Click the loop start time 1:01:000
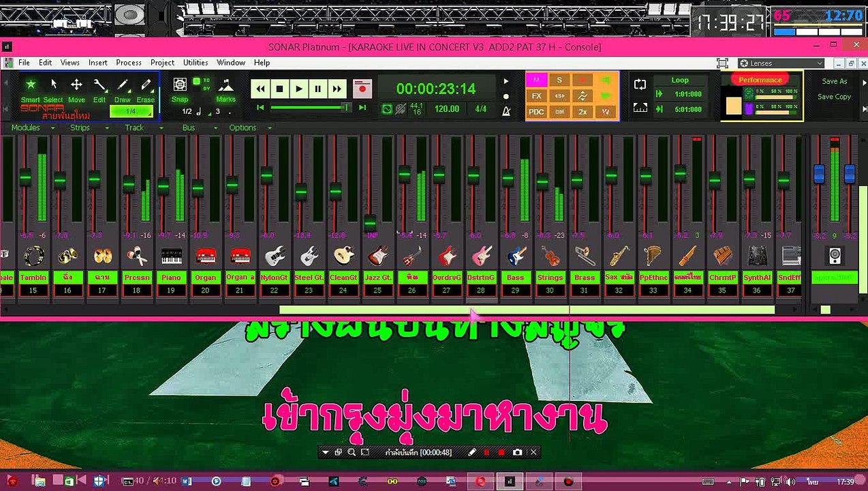The height and width of the screenshot is (491, 868). (688, 94)
